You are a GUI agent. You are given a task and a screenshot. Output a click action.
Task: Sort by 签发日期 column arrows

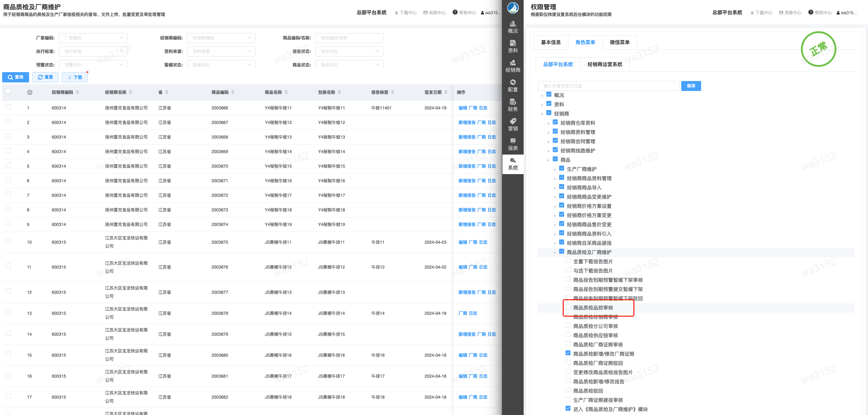(x=446, y=92)
